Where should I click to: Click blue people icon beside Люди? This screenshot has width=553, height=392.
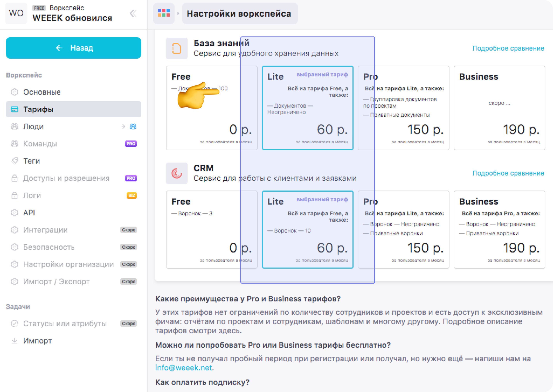[x=133, y=126]
